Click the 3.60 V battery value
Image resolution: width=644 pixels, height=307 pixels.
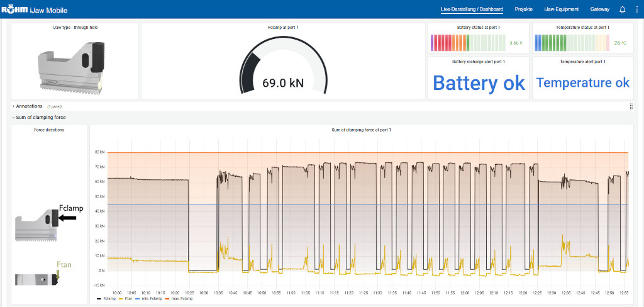[516, 43]
